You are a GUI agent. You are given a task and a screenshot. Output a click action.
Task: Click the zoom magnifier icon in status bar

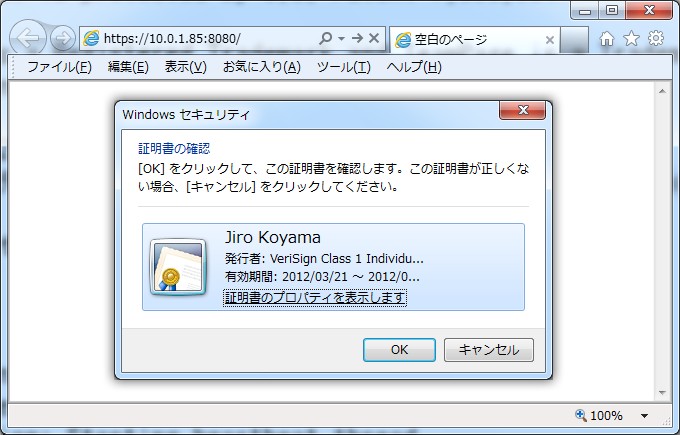[580, 415]
